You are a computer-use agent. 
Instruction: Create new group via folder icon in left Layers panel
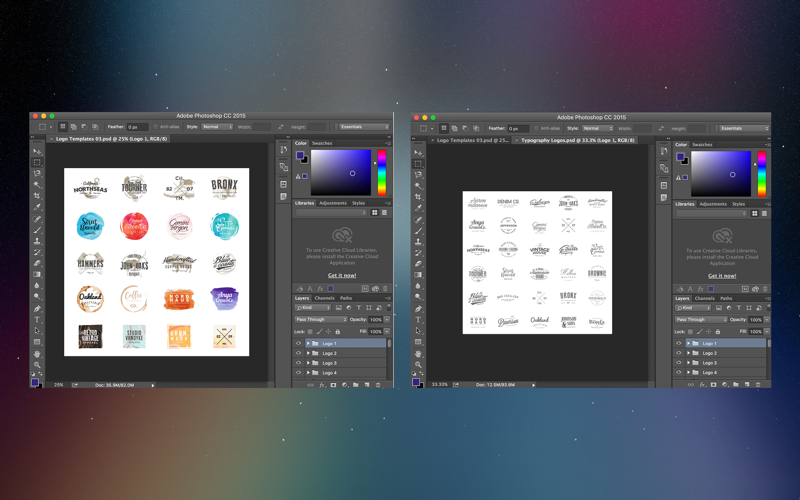pos(356,385)
